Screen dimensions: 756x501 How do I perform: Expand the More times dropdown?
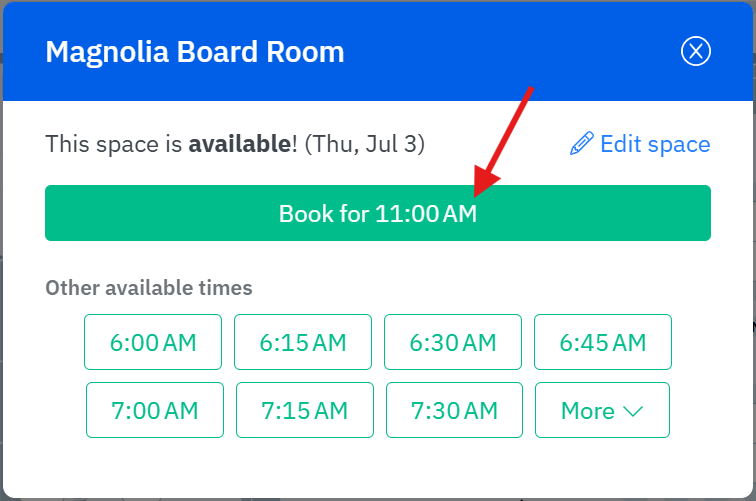[x=602, y=410]
